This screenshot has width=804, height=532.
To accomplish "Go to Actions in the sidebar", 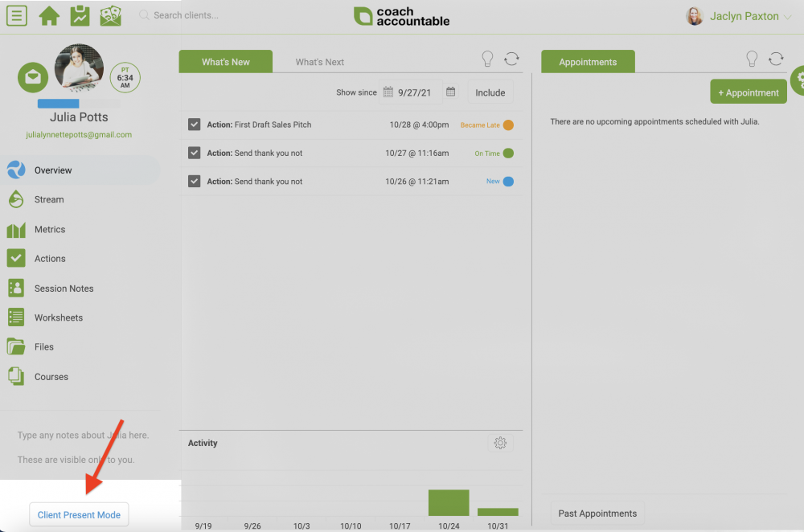I will click(50, 259).
